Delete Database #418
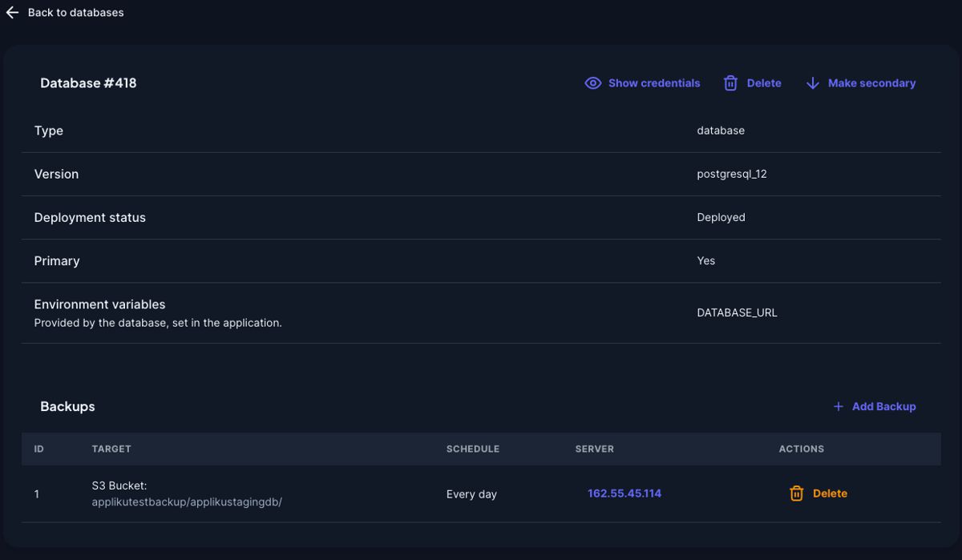The image size is (962, 560). tap(762, 83)
